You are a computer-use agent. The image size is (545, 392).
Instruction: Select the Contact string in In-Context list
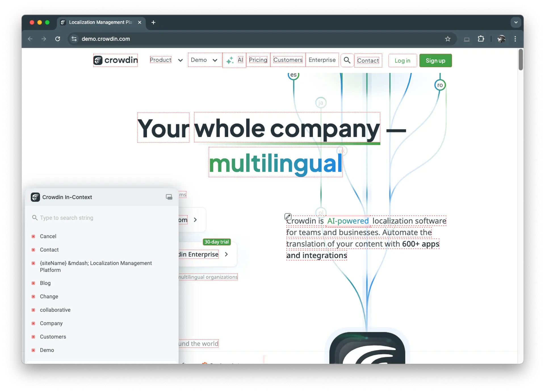coord(49,250)
